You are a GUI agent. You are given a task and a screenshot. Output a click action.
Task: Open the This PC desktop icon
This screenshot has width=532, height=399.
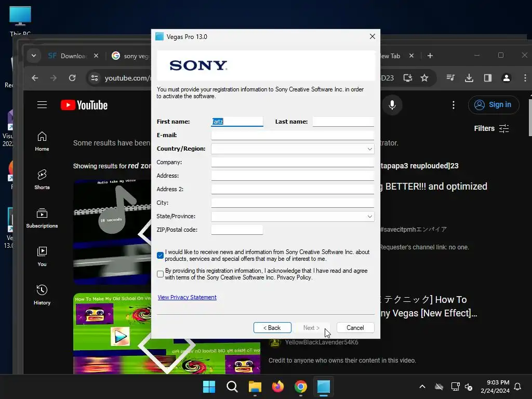[20, 21]
